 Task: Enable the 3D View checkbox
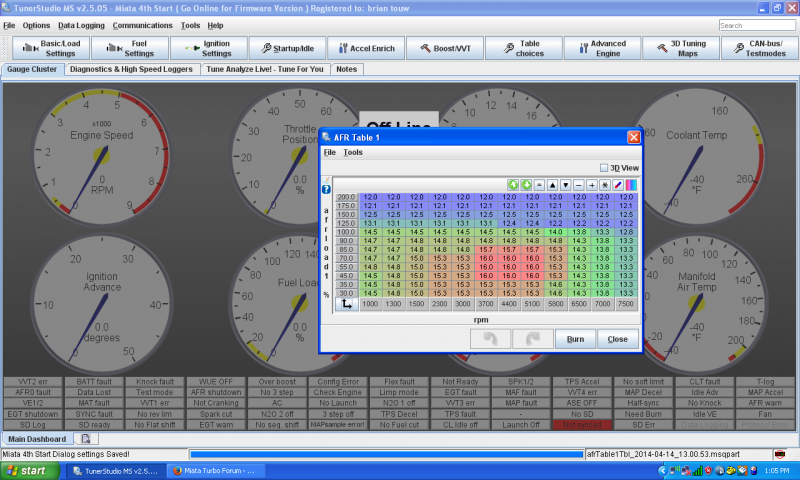point(603,168)
